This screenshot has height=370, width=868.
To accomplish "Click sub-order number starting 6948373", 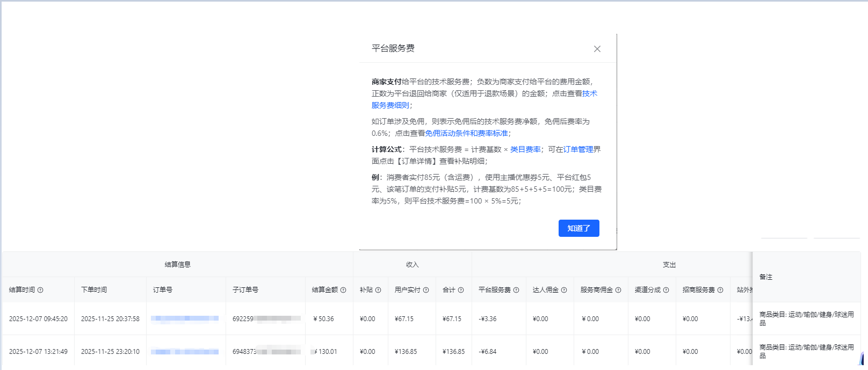I will click(x=266, y=352).
